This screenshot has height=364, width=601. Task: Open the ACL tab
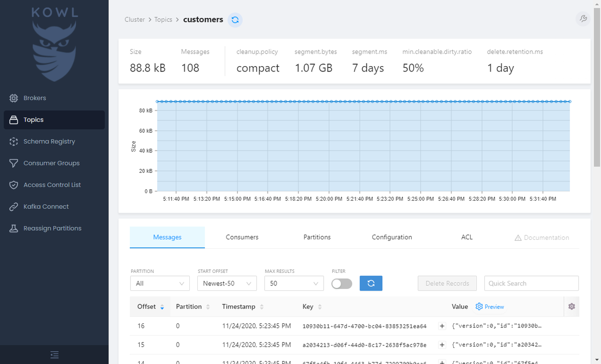tap(467, 237)
